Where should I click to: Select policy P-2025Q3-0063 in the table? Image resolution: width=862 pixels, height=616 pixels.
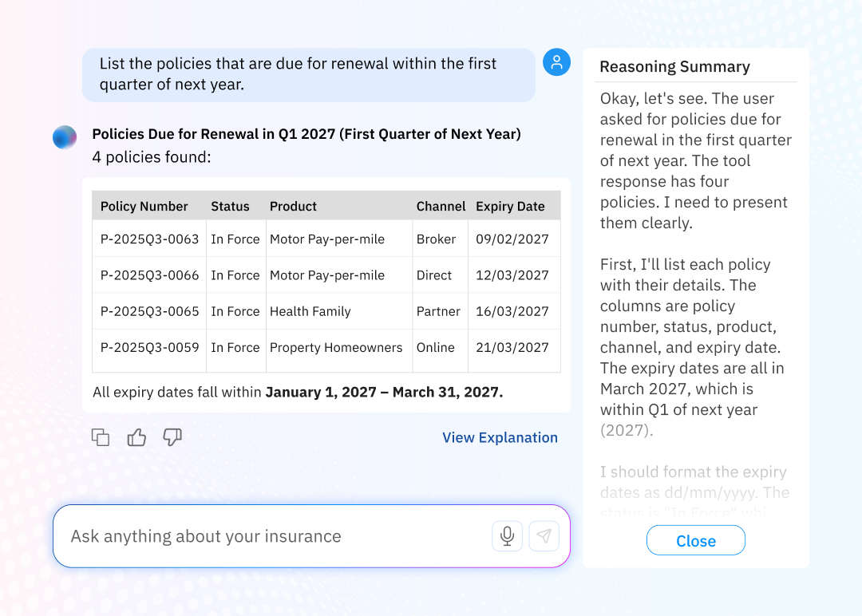coord(149,239)
